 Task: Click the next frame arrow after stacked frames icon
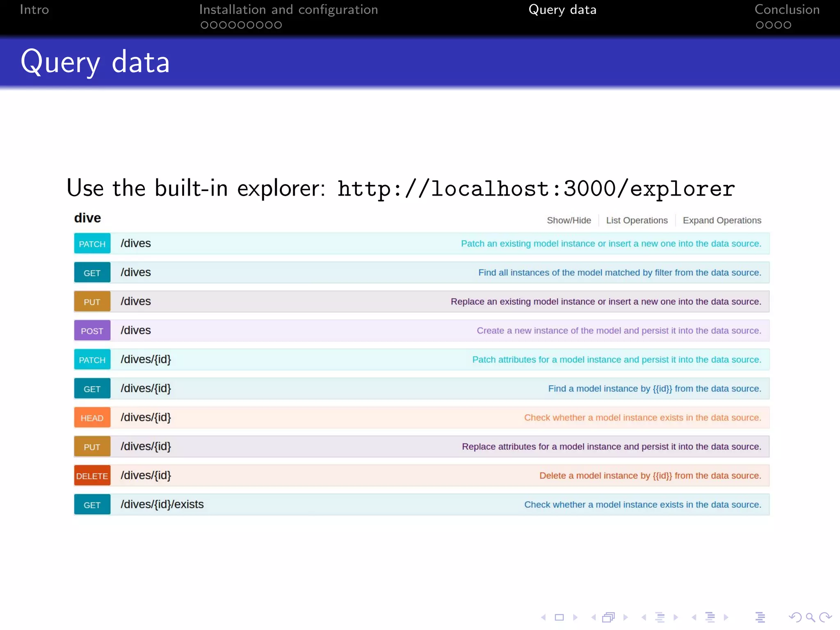pyautogui.click(x=625, y=617)
